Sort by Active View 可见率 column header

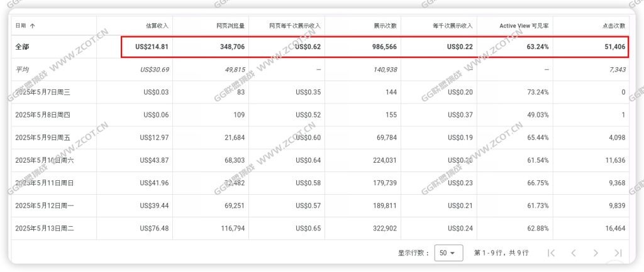pos(524,26)
